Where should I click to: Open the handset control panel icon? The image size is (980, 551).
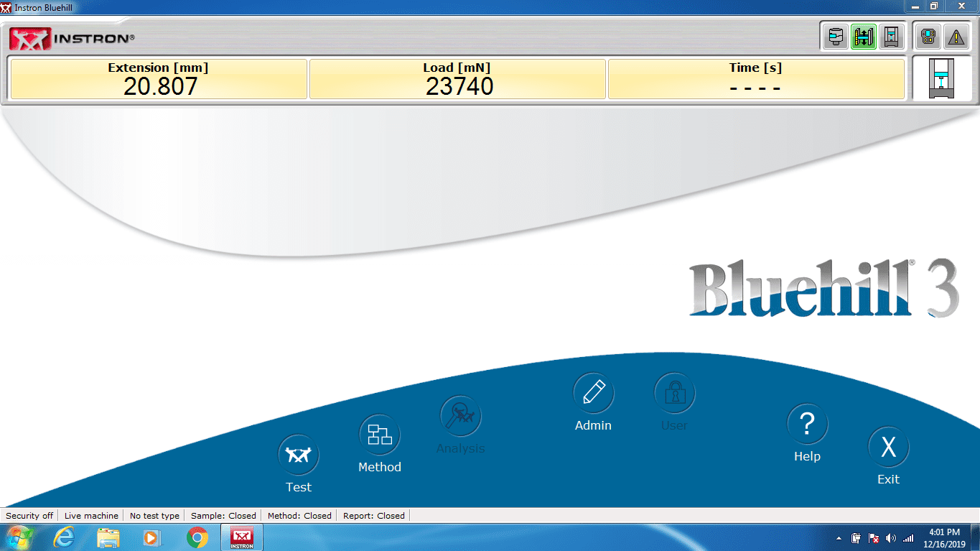tap(928, 37)
